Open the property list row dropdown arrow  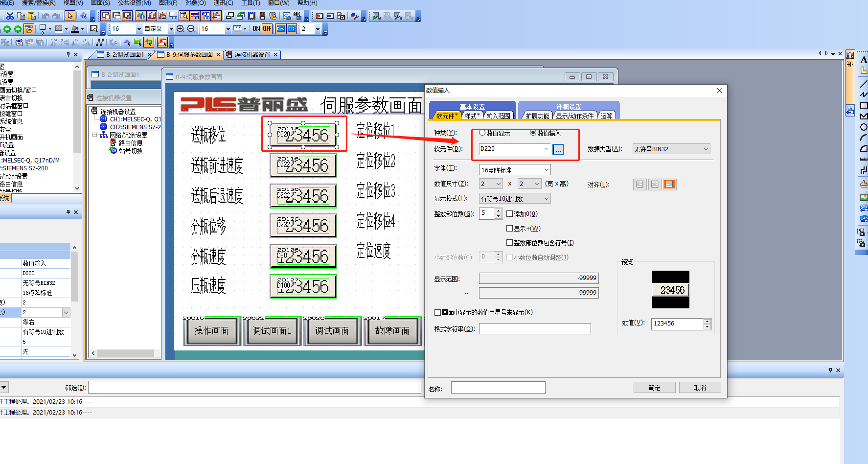(66, 312)
